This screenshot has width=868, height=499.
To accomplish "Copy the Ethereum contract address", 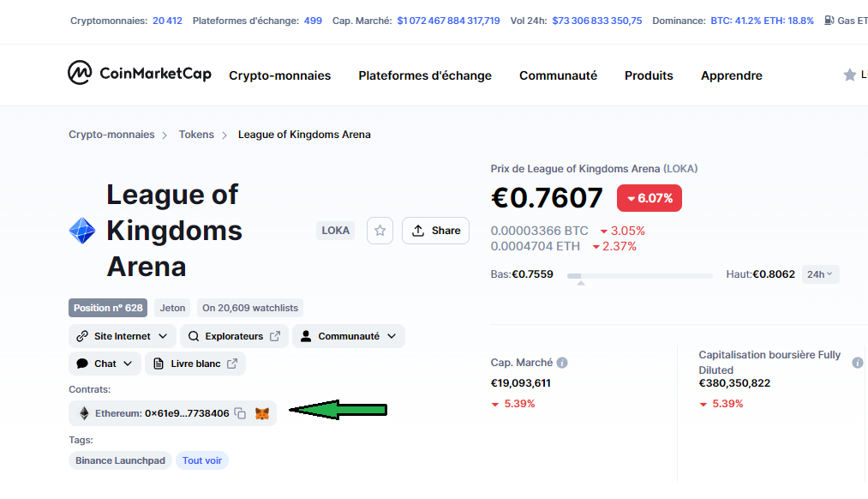I will click(x=240, y=413).
